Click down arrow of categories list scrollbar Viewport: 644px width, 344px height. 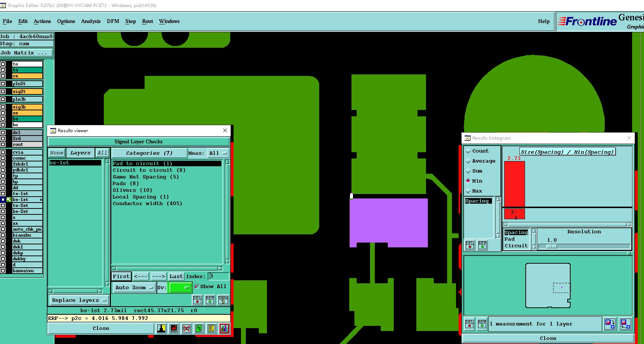tap(227, 261)
